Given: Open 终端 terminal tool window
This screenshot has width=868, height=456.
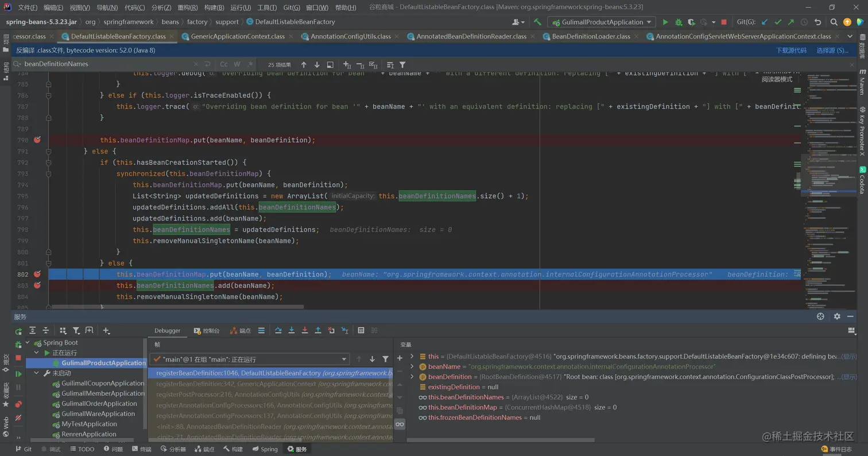Looking at the screenshot, I should pos(141,449).
